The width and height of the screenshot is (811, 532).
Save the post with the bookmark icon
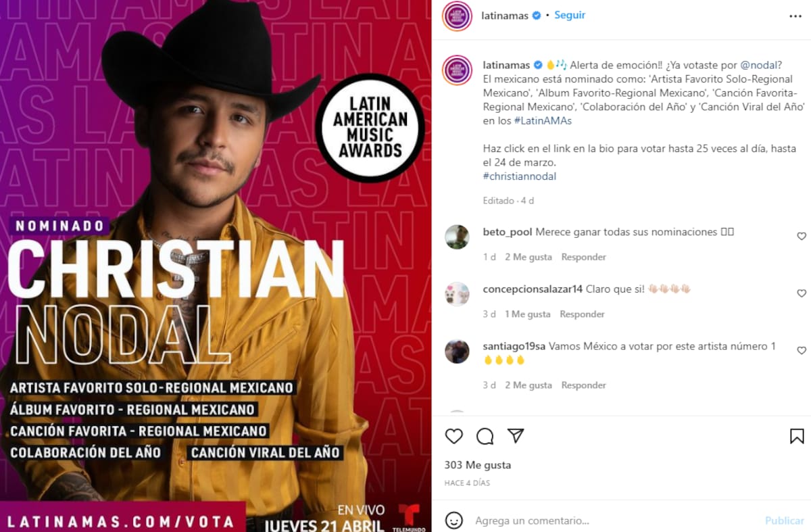pyautogui.click(x=797, y=436)
